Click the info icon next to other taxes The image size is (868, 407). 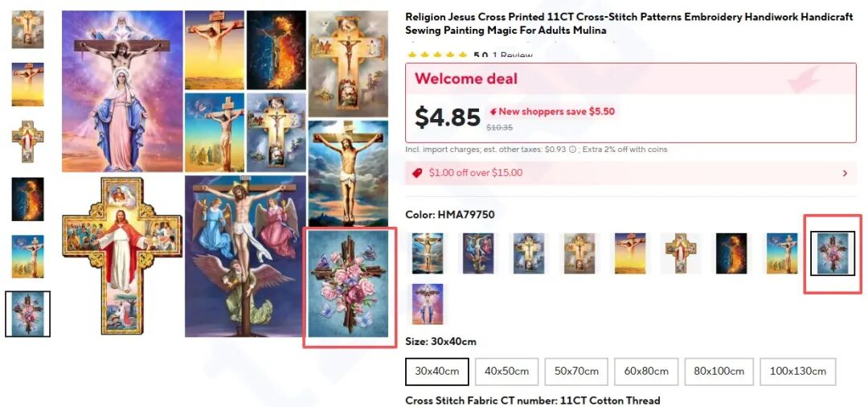point(572,150)
